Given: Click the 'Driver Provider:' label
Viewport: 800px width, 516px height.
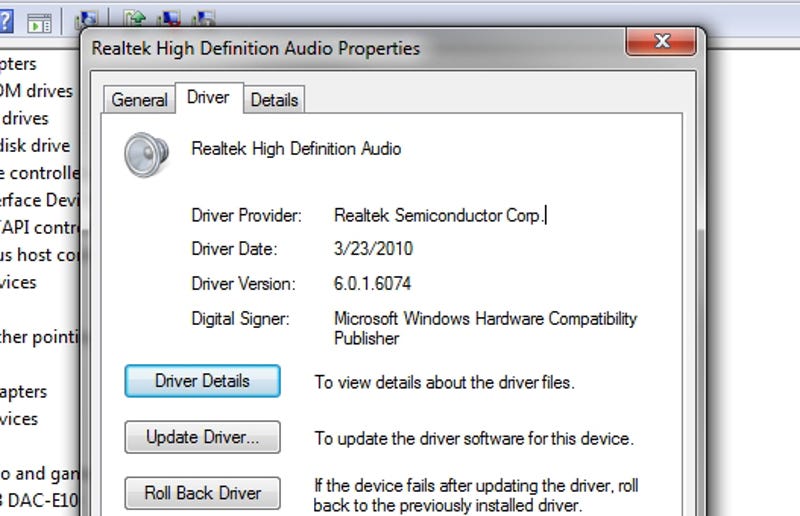Looking at the screenshot, I should 246,215.
